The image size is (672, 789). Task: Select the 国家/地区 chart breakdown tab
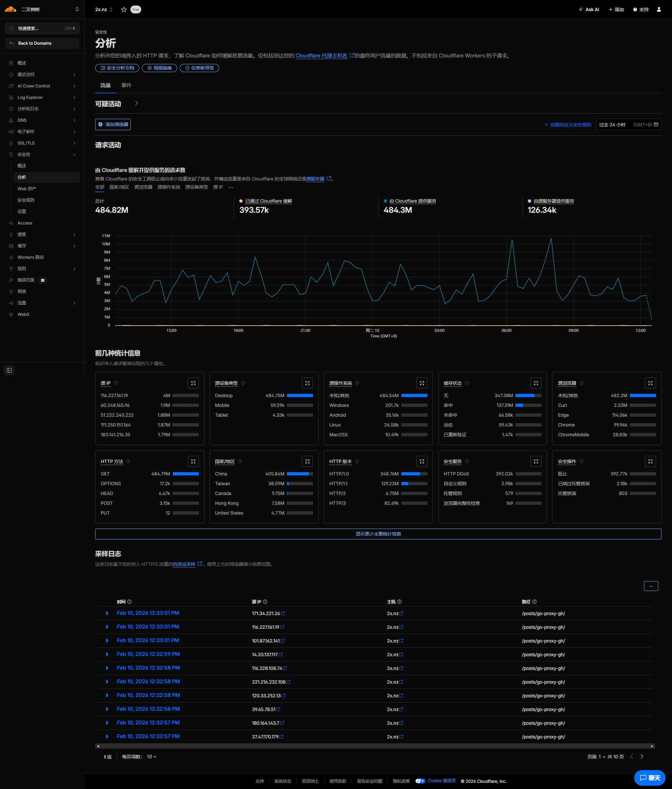119,187
